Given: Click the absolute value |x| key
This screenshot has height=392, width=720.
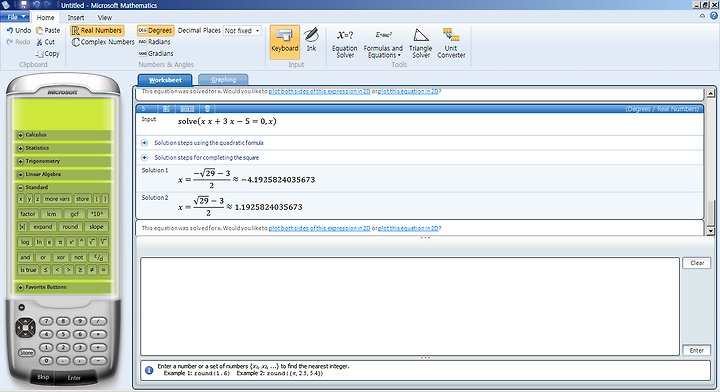Looking at the screenshot, I should [x=22, y=227].
